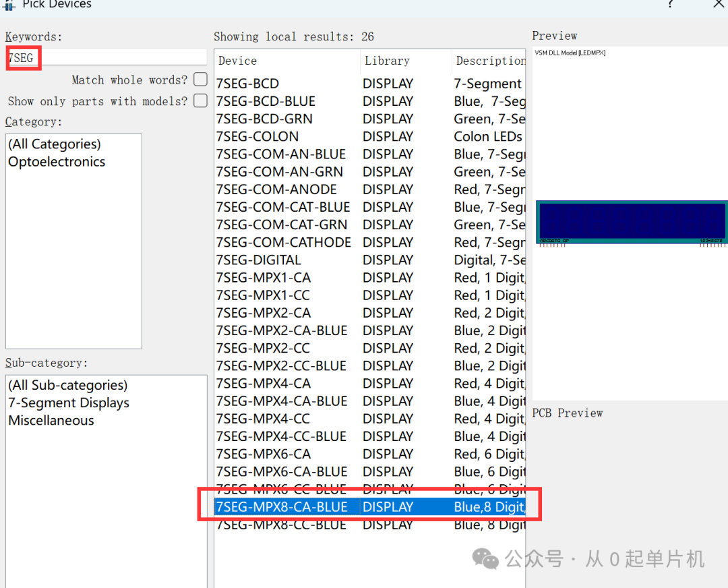728x588 pixels.
Task: Choose the Miscellaneous sub-category
Action: point(51,420)
